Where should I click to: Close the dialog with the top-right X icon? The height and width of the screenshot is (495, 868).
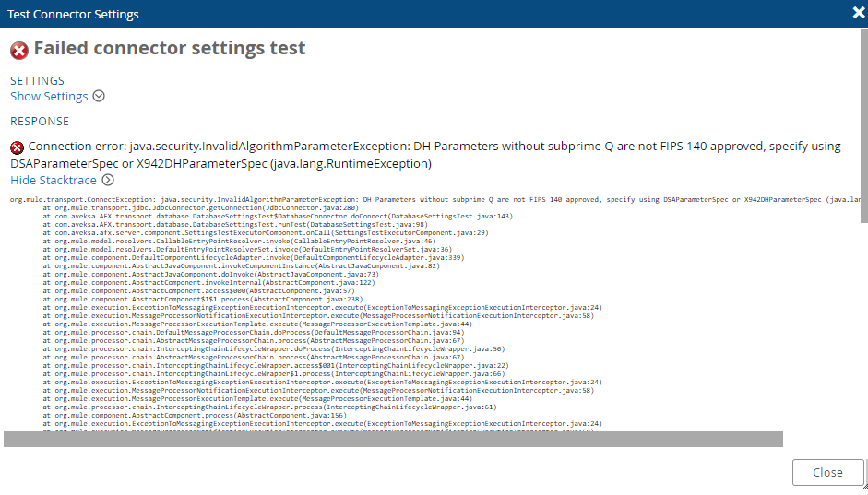[857, 13]
